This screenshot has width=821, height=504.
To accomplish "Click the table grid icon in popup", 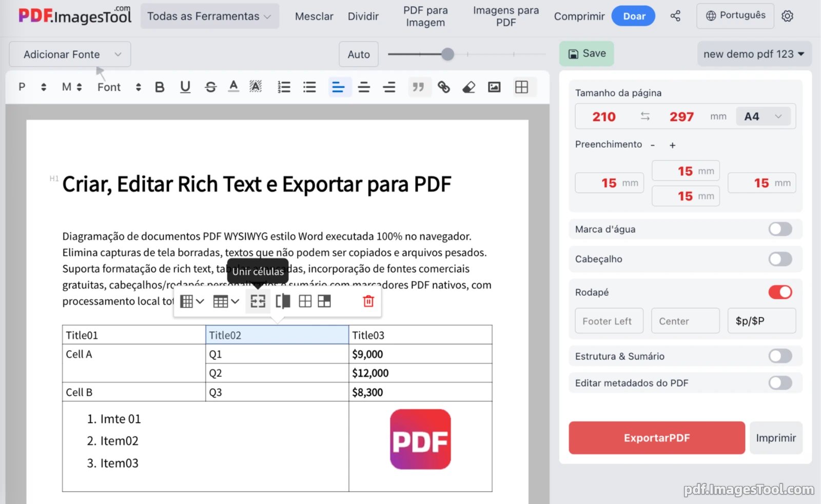I will click(305, 301).
